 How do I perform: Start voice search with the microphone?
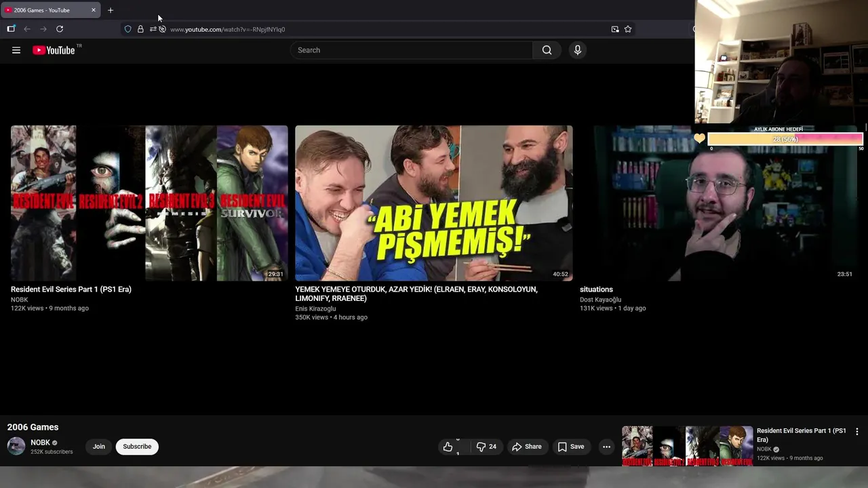pyautogui.click(x=578, y=50)
